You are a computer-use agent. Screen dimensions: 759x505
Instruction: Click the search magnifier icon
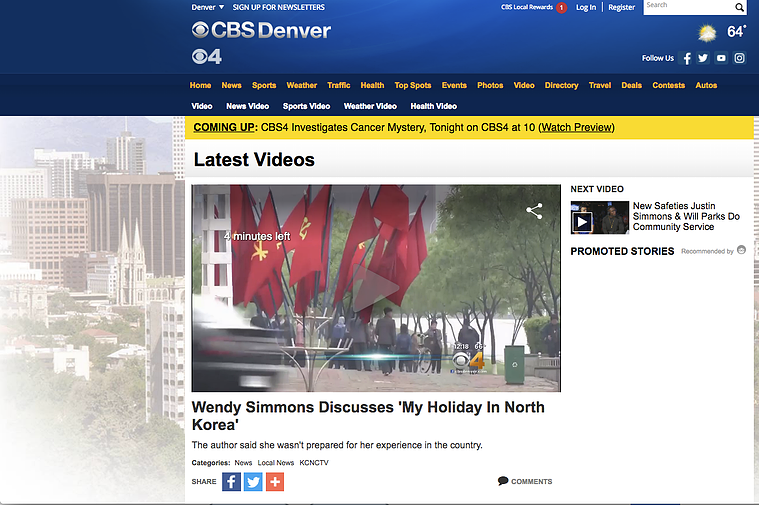pos(739,7)
